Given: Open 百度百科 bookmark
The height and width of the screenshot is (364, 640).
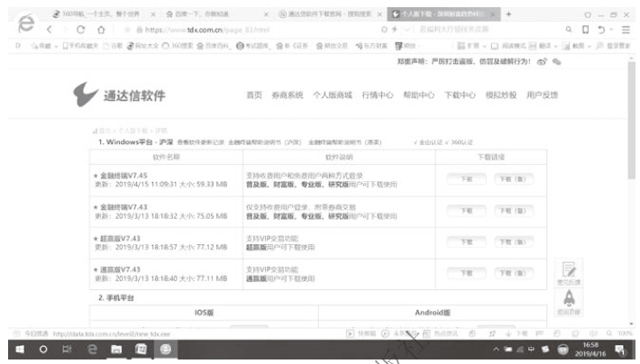Looking at the screenshot, I should (x=214, y=46).
